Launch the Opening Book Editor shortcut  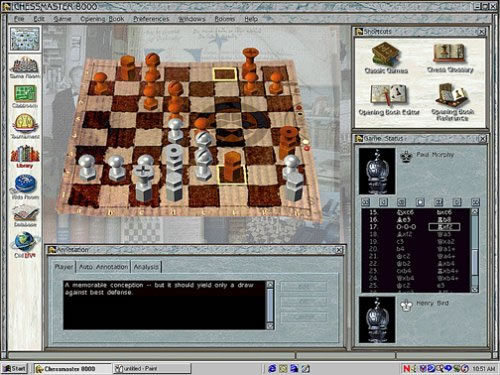click(389, 100)
